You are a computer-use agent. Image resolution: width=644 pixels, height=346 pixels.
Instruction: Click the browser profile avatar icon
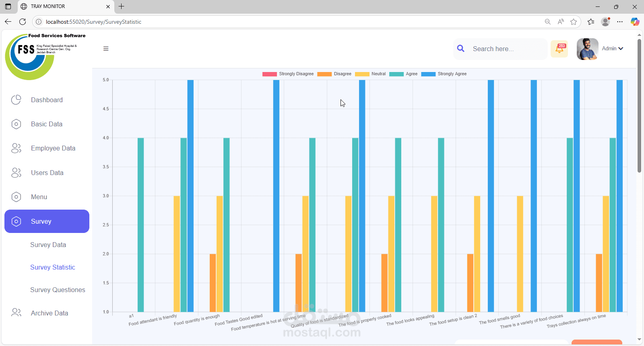pyautogui.click(x=605, y=22)
